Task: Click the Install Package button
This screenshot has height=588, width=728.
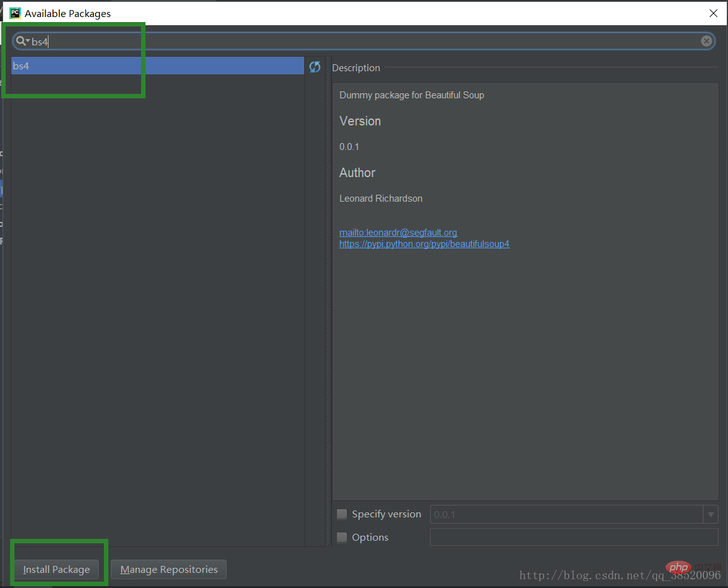Action: pyautogui.click(x=57, y=570)
